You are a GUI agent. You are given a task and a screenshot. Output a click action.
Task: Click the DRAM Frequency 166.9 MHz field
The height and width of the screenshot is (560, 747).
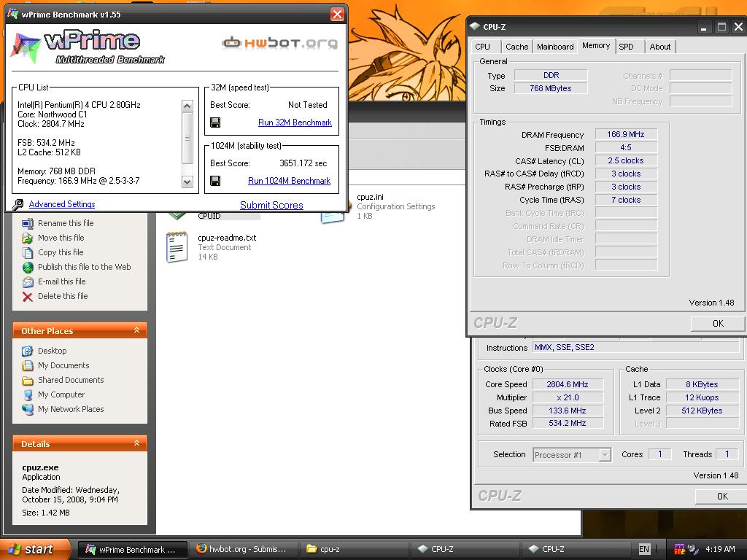(x=626, y=135)
